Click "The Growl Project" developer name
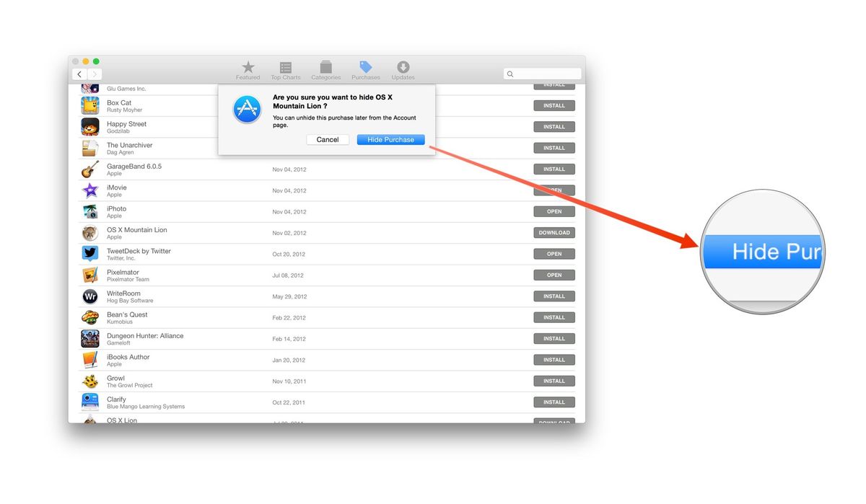The image size is (866, 504). (x=130, y=385)
